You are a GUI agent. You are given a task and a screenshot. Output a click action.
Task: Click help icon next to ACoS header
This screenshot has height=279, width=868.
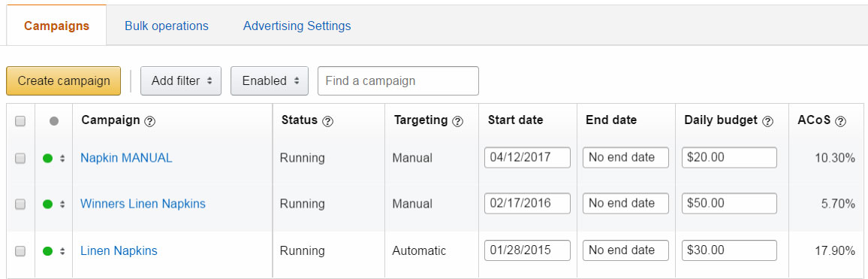(x=840, y=122)
